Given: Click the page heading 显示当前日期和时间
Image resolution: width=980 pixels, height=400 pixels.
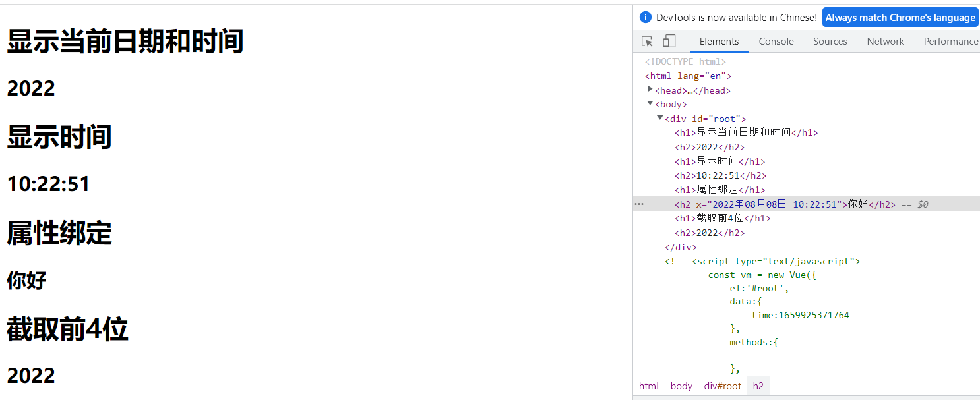Looking at the screenshot, I should 125,41.
